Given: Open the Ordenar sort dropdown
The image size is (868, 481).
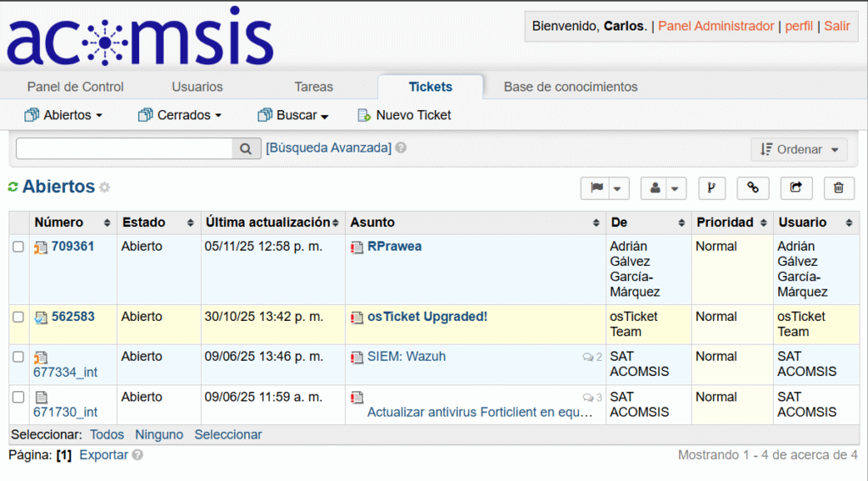Looking at the screenshot, I should click(798, 149).
